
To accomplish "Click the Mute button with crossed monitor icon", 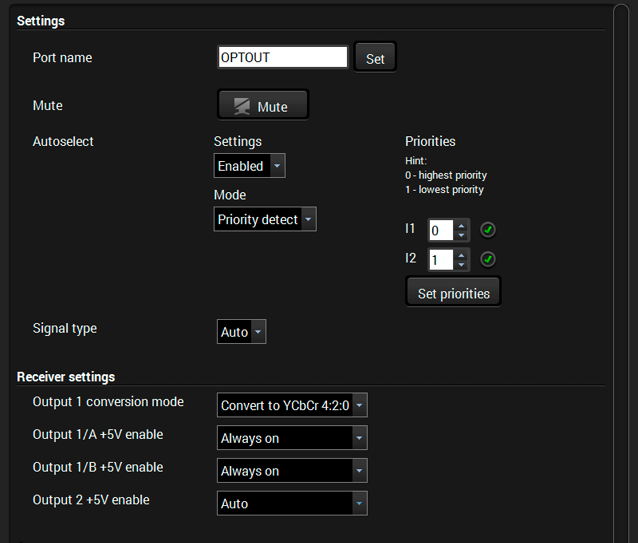I will point(263,105).
